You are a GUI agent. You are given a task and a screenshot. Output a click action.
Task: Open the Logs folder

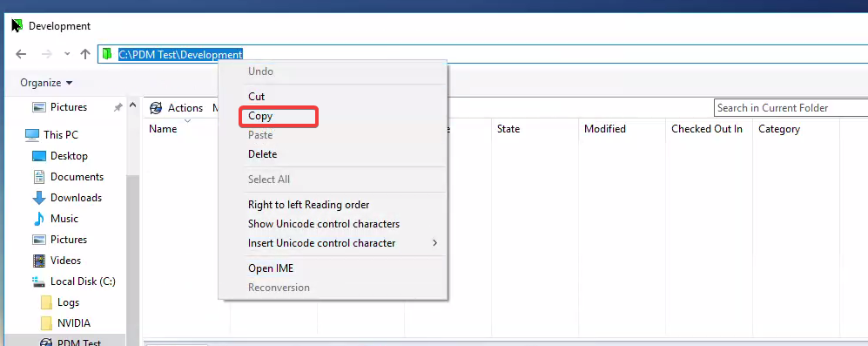coord(68,302)
